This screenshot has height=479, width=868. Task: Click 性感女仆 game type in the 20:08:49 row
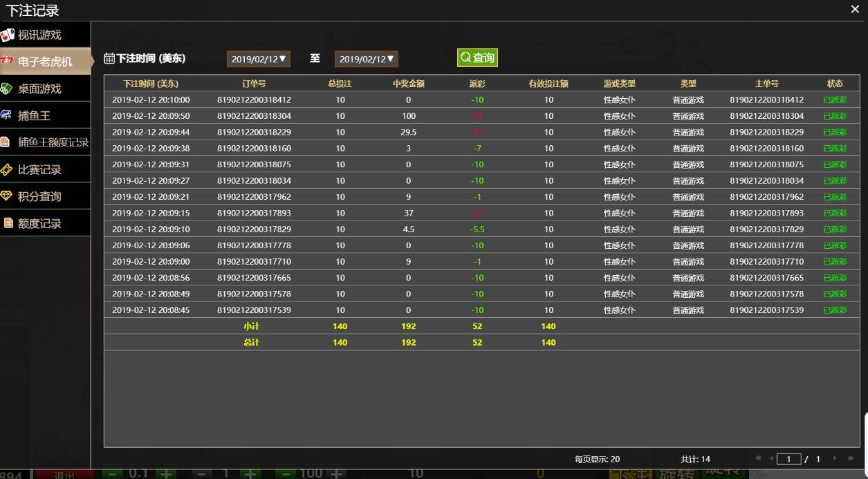[x=619, y=294]
